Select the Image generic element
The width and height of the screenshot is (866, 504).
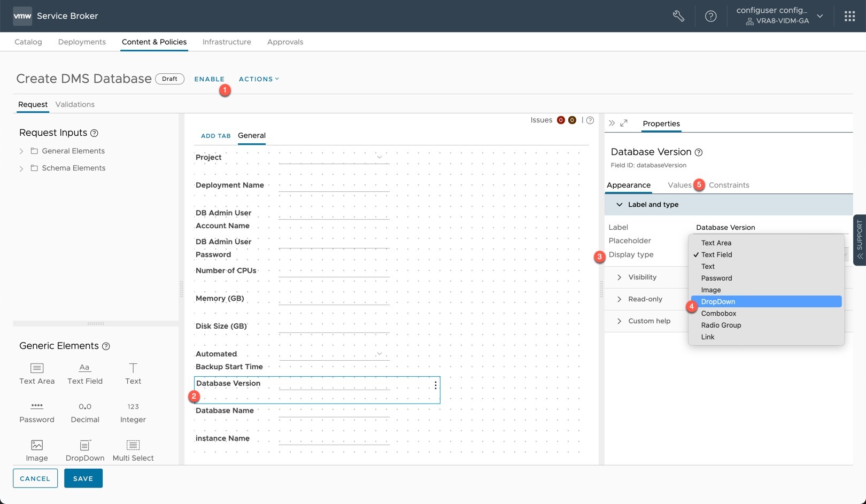point(37,451)
